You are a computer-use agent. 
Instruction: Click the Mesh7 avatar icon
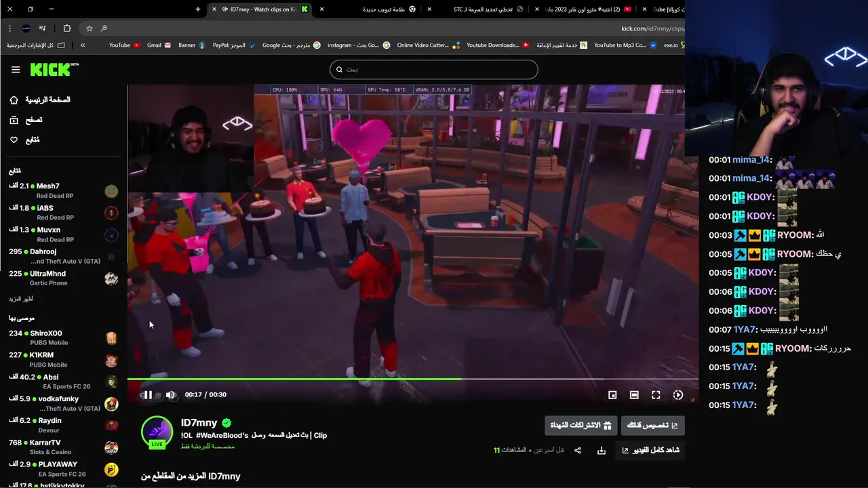111,191
